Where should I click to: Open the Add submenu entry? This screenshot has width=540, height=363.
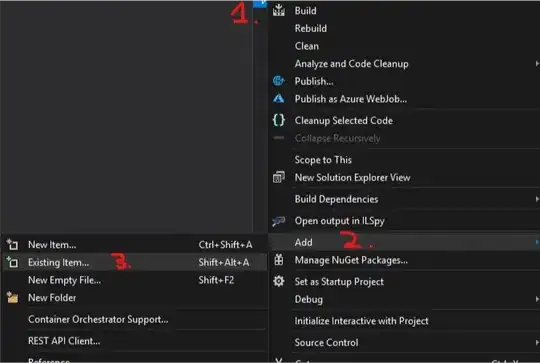tap(404, 242)
